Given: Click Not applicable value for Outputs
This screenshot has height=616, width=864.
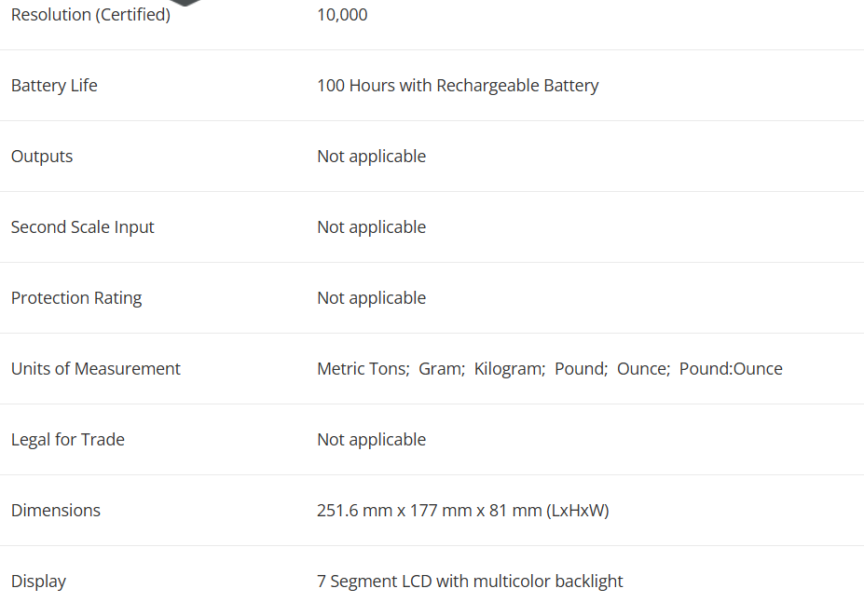Looking at the screenshot, I should 371,157.
